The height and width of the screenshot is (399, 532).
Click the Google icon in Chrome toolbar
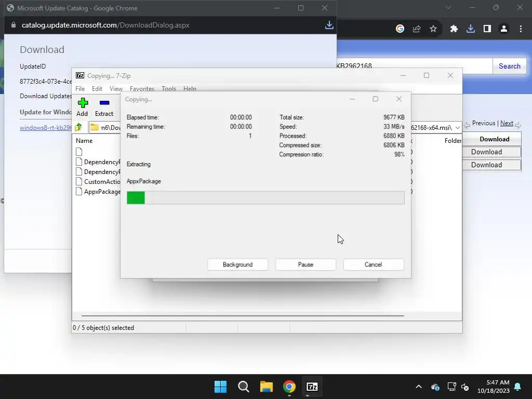tap(400, 29)
